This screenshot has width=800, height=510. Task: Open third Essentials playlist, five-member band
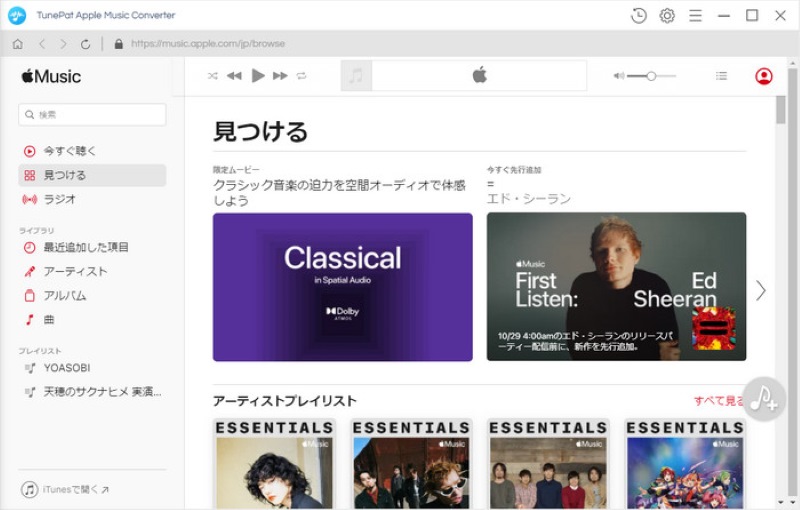pos(548,464)
